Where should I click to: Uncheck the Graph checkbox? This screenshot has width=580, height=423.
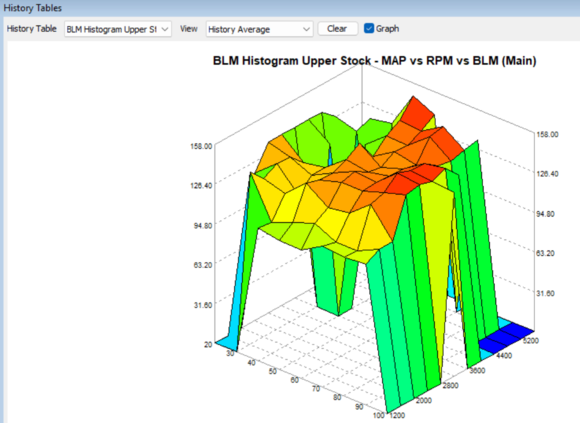pos(369,28)
